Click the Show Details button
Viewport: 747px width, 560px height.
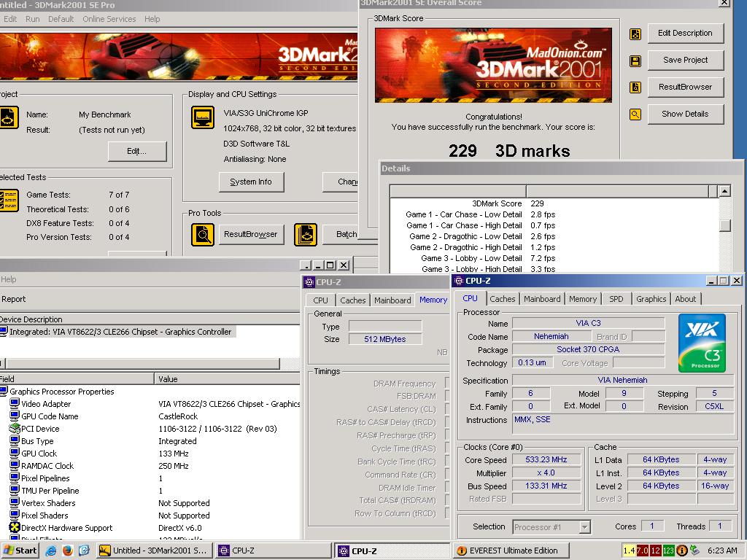tap(685, 114)
